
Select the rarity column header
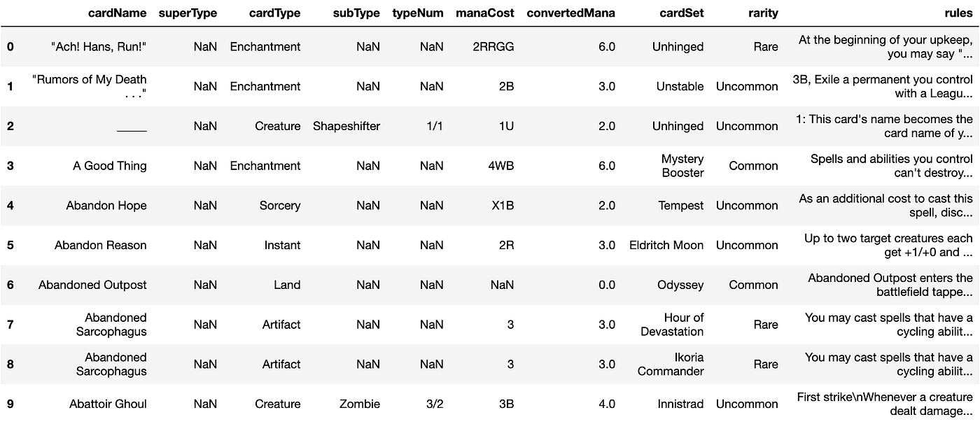(x=762, y=13)
